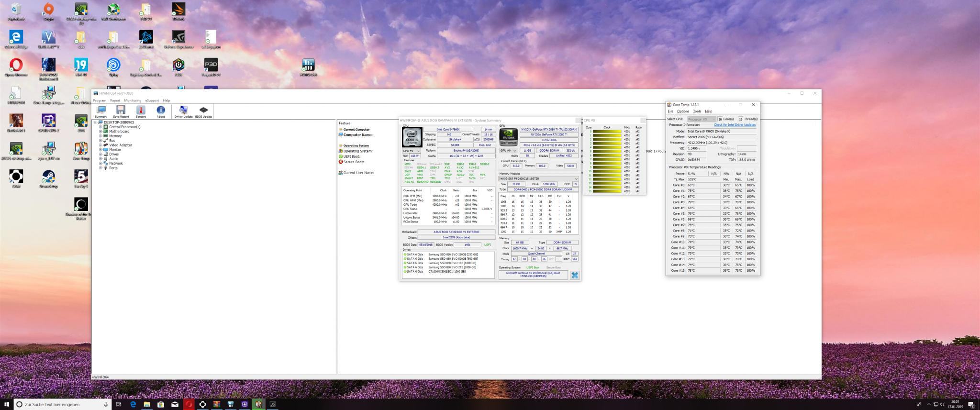Click the Current Computer heading link
The height and width of the screenshot is (410, 980).
[356, 130]
